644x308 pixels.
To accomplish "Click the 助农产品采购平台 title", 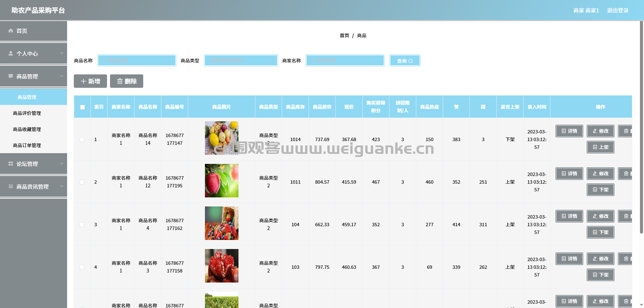I will pyautogui.click(x=38, y=10).
